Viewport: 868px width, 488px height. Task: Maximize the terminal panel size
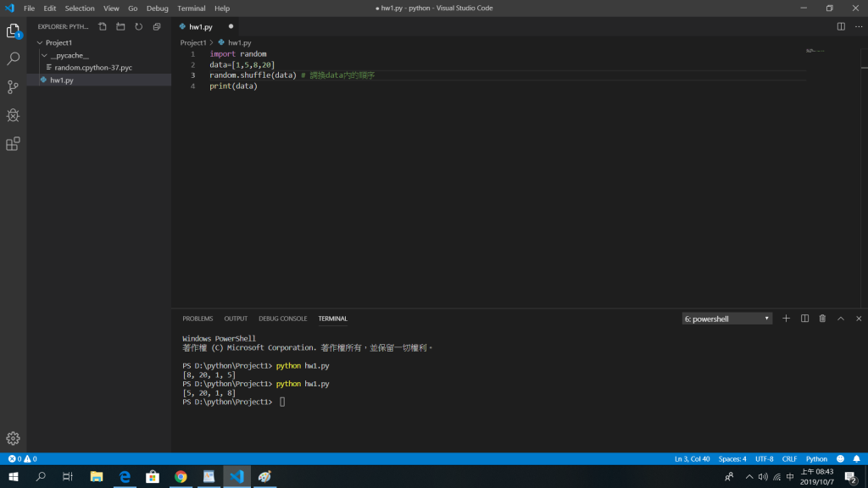(841, 319)
